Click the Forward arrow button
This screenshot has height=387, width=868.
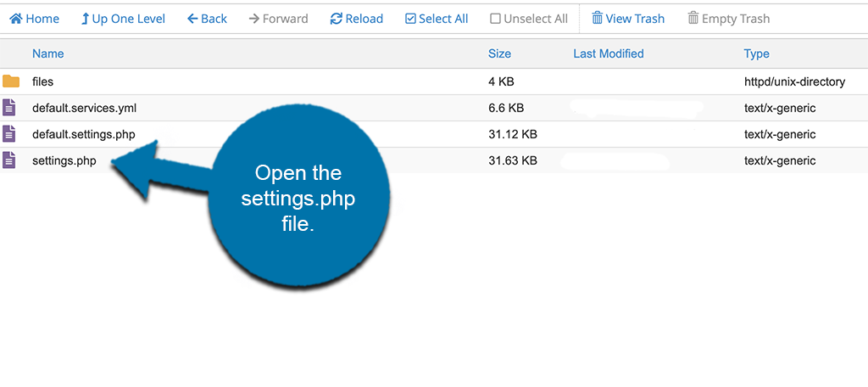278,19
